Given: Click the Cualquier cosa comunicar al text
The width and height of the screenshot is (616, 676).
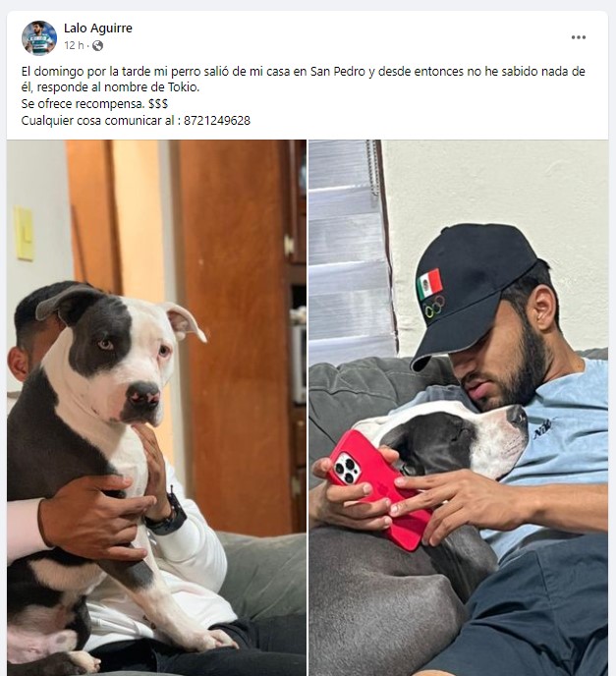Looking at the screenshot, I should pos(97,120).
